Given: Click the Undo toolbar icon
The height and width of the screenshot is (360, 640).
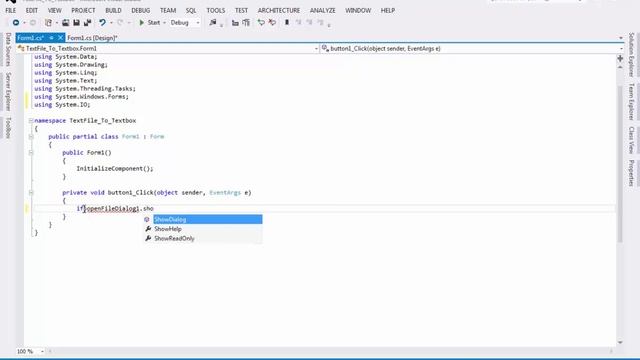Looking at the screenshot, I should [102, 23].
